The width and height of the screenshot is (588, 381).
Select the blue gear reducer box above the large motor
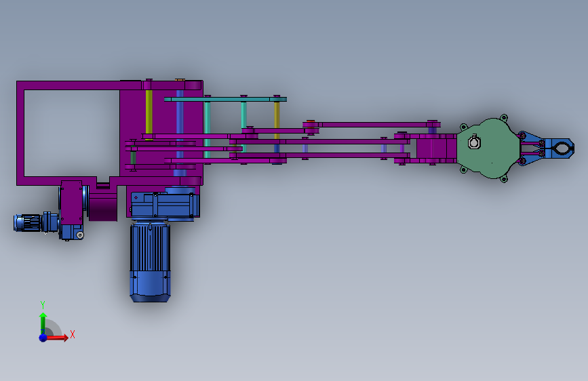[164, 205]
